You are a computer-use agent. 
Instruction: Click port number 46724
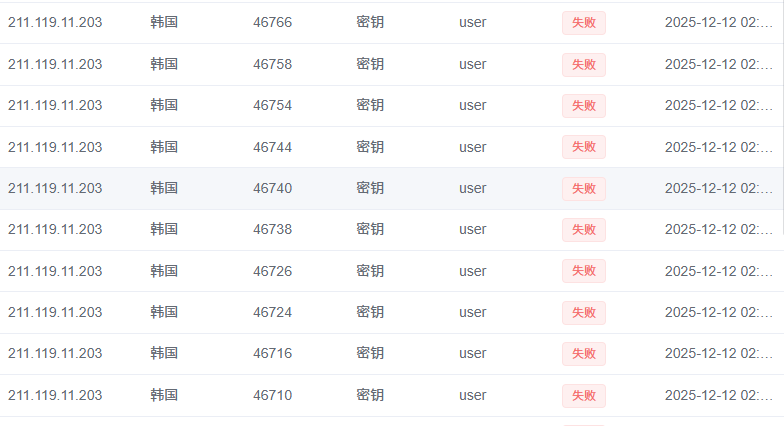tap(272, 312)
